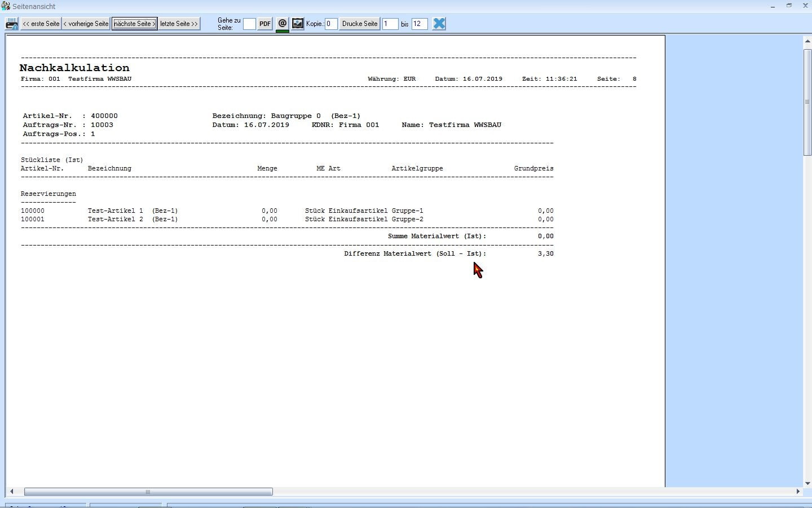
Task: Click the vertical scrollbar up arrow
Action: click(807, 42)
